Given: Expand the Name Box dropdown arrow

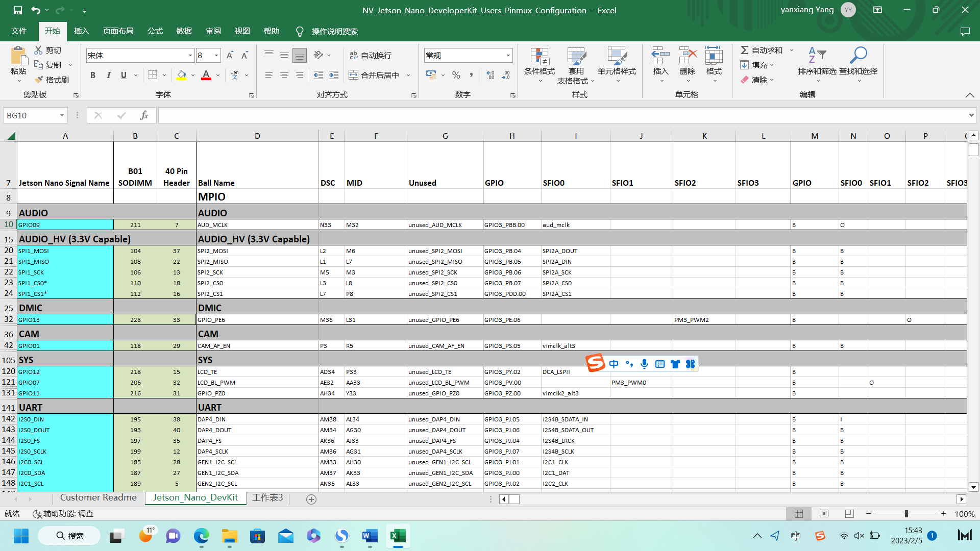Looking at the screenshot, I should (x=62, y=115).
